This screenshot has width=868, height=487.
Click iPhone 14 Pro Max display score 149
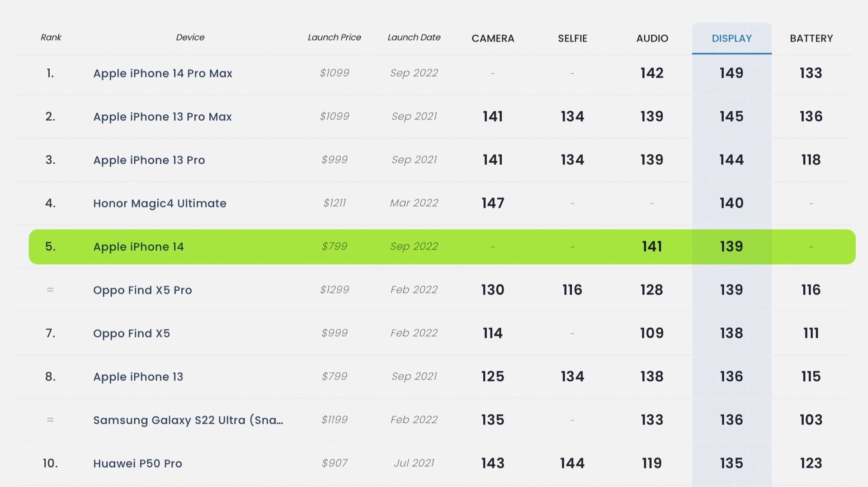coord(731,73)
